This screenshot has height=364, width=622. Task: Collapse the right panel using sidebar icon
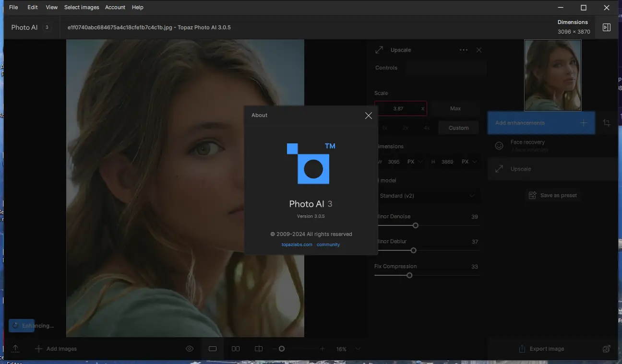coord(606,27)
